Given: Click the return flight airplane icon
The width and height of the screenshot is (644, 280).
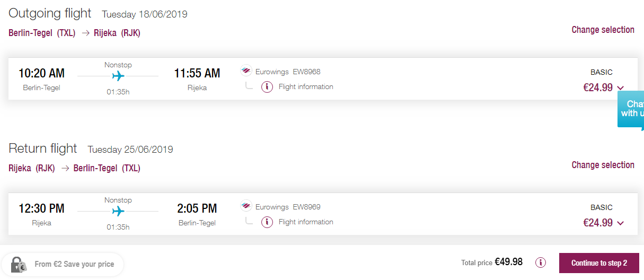Looking at the screenshot, I should pyautogui.click(x=118, y=211).
